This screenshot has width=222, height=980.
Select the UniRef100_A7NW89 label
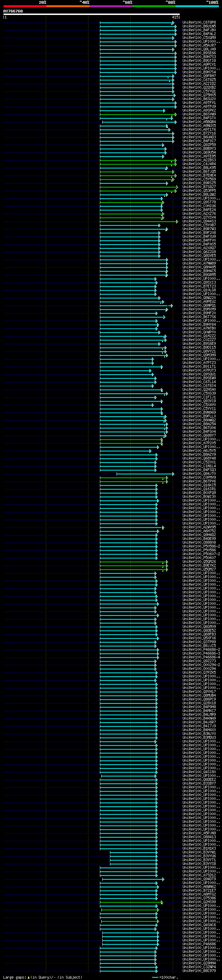point(199,263)
